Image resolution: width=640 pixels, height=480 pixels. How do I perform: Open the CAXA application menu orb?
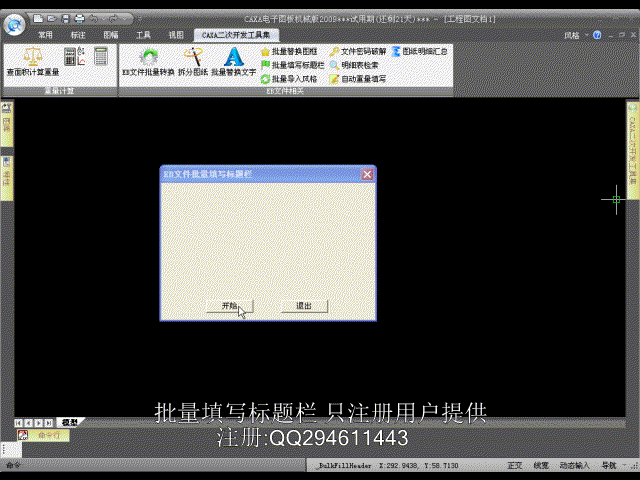(x=15, y=25)
